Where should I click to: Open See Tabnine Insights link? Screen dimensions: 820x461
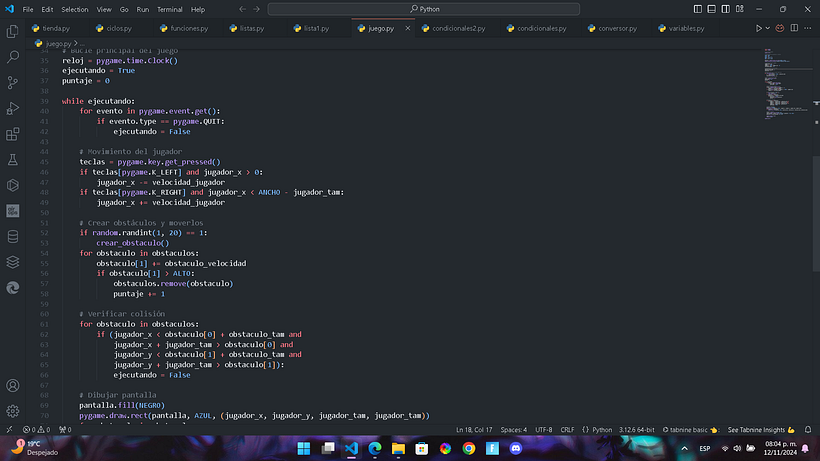pos(761,430)
